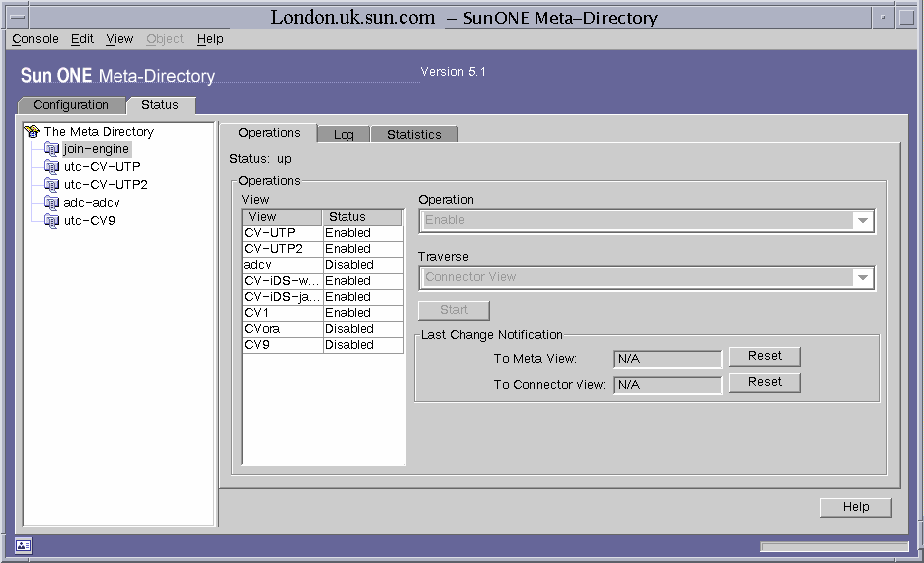Click the View column header

coord(282,217)
